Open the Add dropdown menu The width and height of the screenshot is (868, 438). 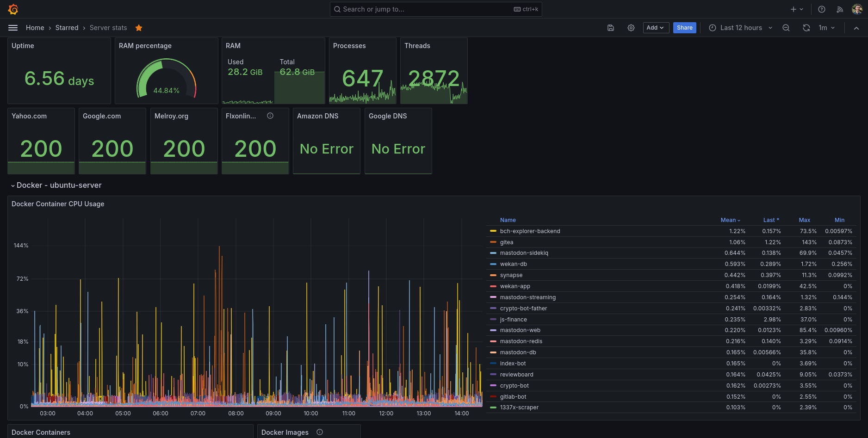[656, 28]
